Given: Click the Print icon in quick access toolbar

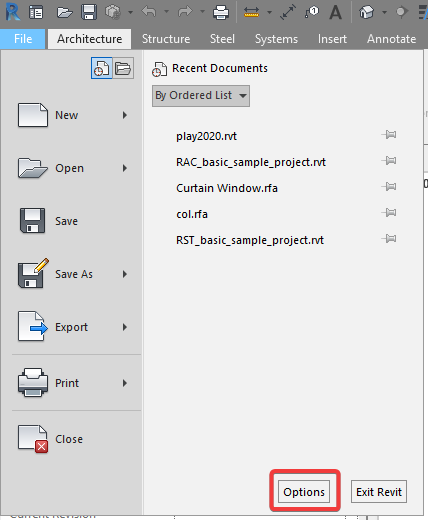Looking at the screenshot, I should (x=221, y=13).
